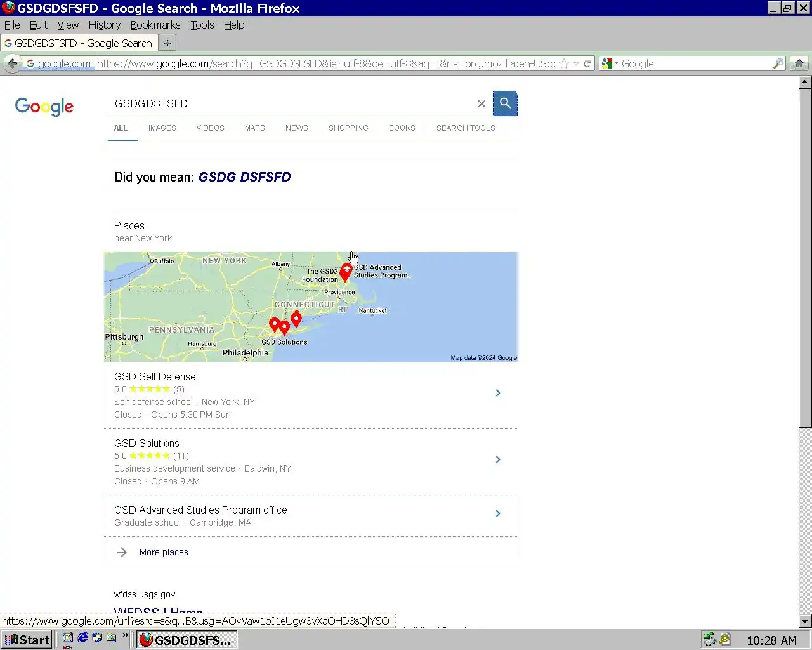Click the places map near Pittsburgh label
Viewport: 812px width, 650px height.
[x=124, y=336]
